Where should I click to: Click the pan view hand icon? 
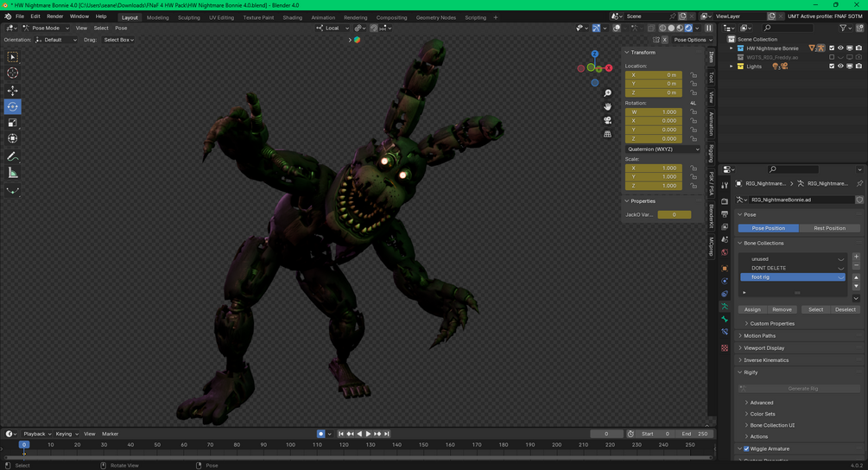pos(608,106)
